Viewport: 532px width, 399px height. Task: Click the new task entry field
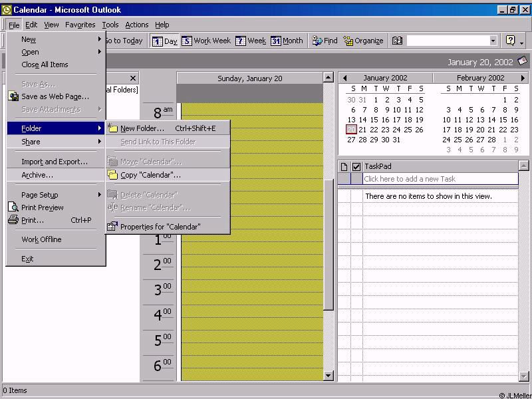pos(440,179)
